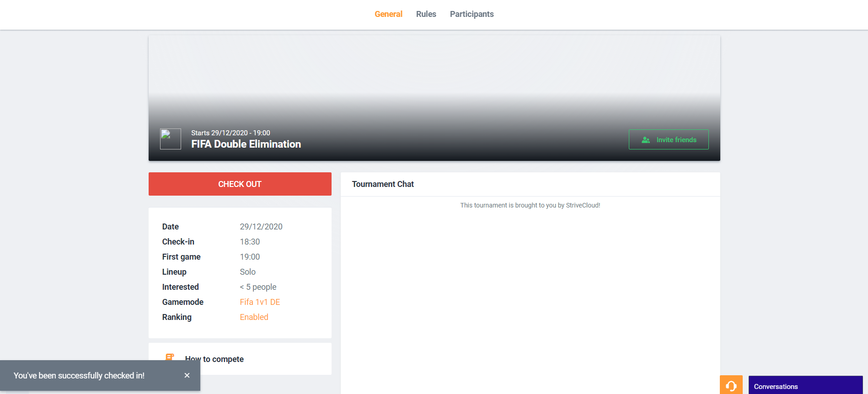This screenshot has height=394, width=868.
Task: Click the people icon in Invite friends
Action: tap(646, 140)
